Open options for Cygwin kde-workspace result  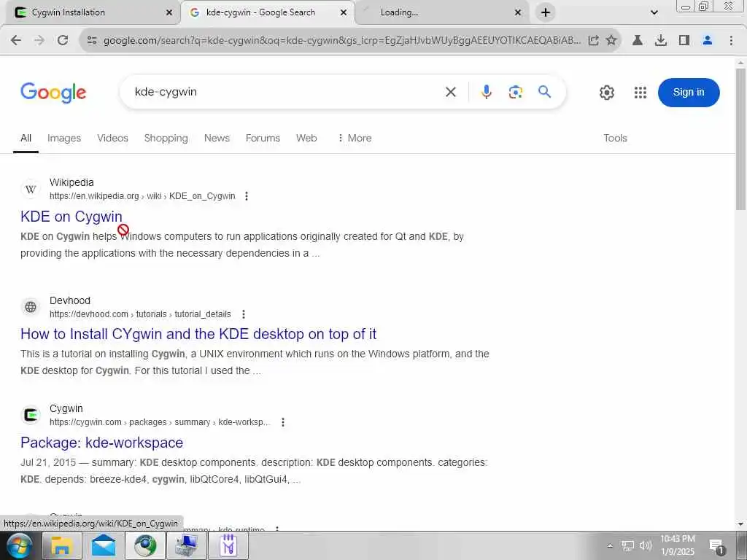click(x=282, y=422)
